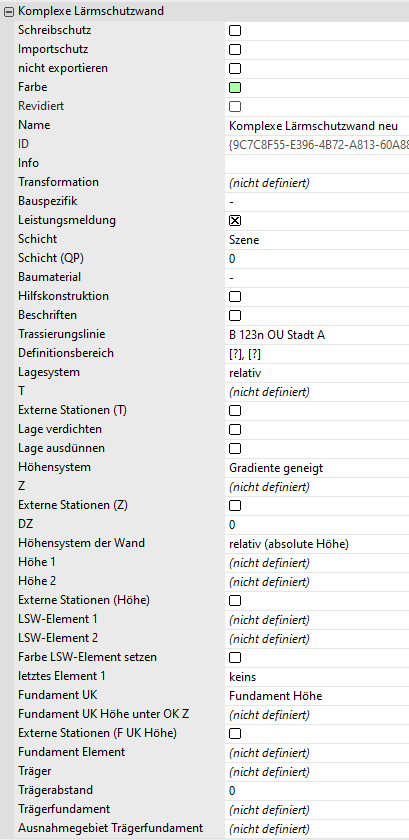Enable the Beschriften checkbox
409x840 pixels.
(235, 316)
